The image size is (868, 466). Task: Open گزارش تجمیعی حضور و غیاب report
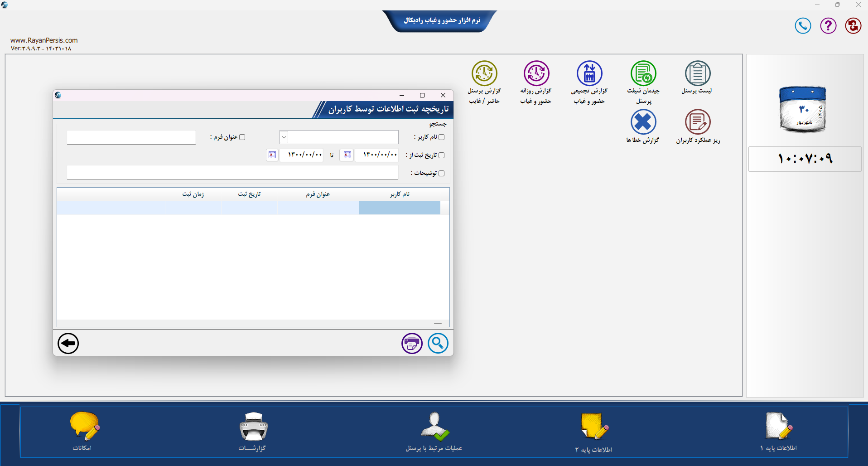tap(589, 73)
